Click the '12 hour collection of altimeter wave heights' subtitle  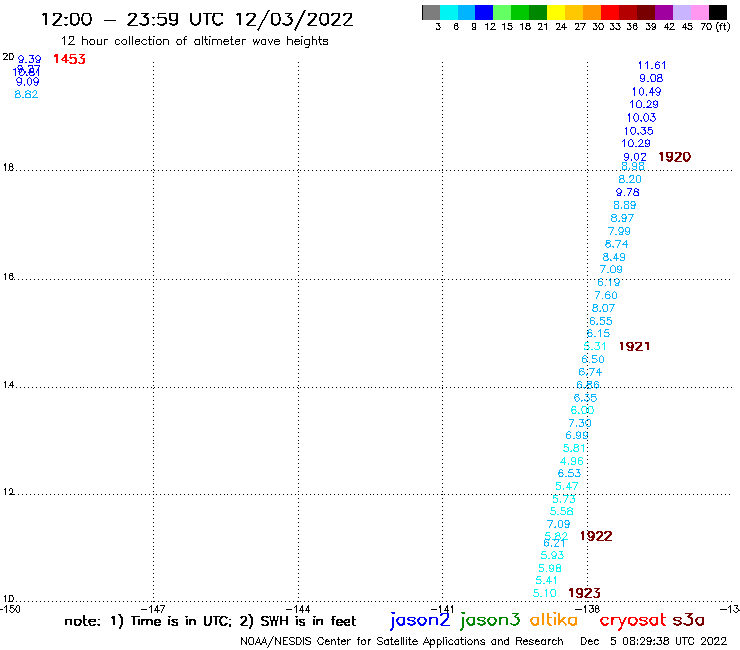194,41
